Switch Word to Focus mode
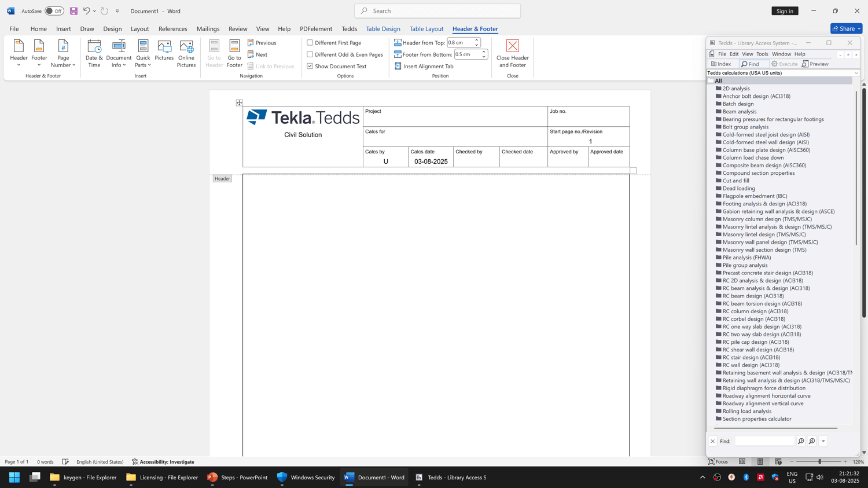The image size is (868, 488). [x=718, y=462]
